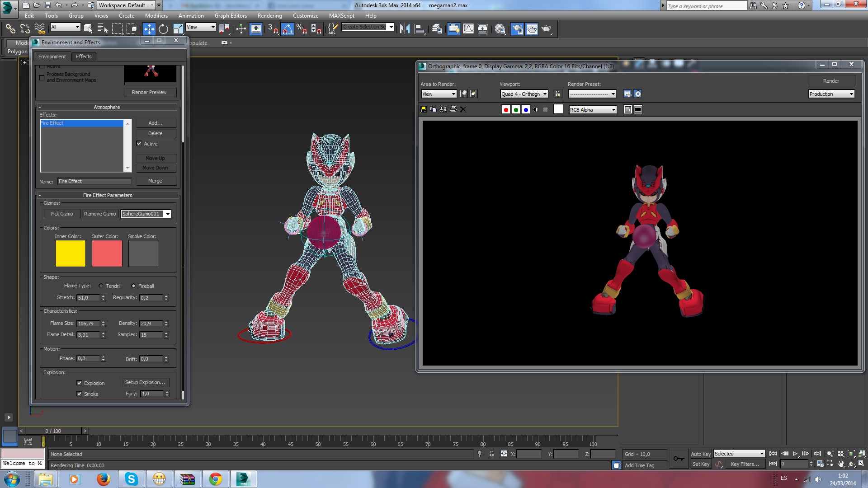Activate the Select and Move tool
Image resolution: width=868 pixels, height=488 pixels.
click(149, 29)
